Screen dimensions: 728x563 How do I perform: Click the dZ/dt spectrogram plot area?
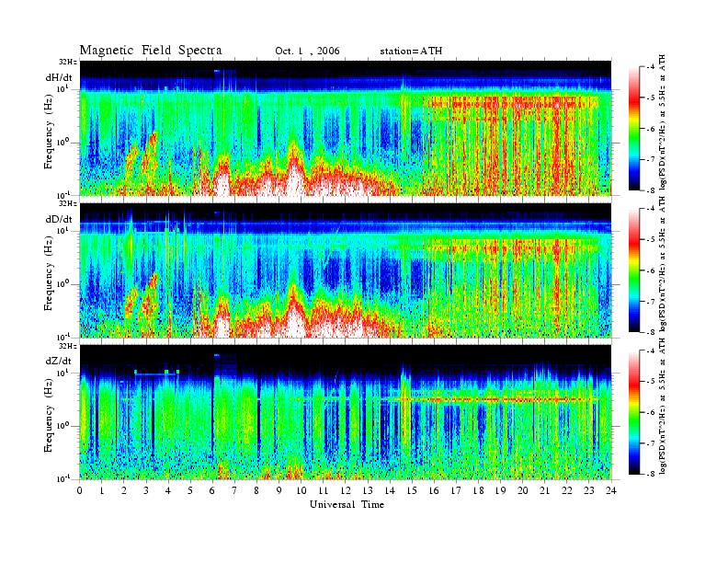[346, 411]
